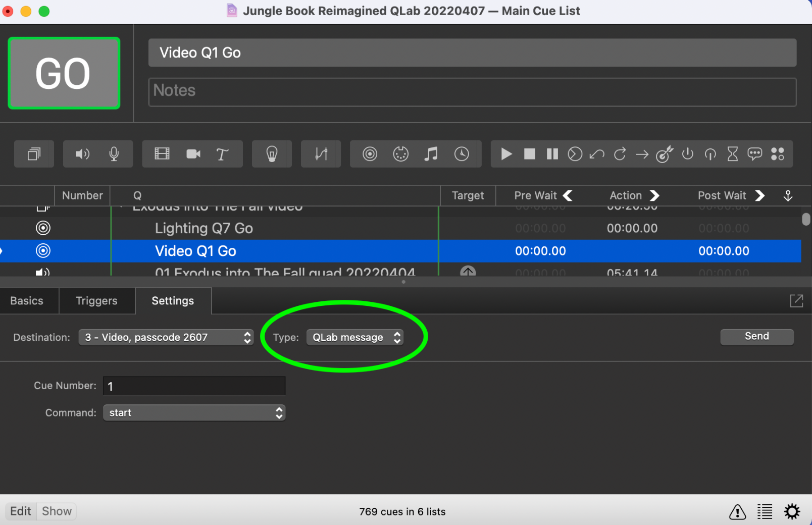The height and width of the screenshot is (525, 812).
Task: Add a GoTo cue with right arrow
Action: (x=642, y=154)
